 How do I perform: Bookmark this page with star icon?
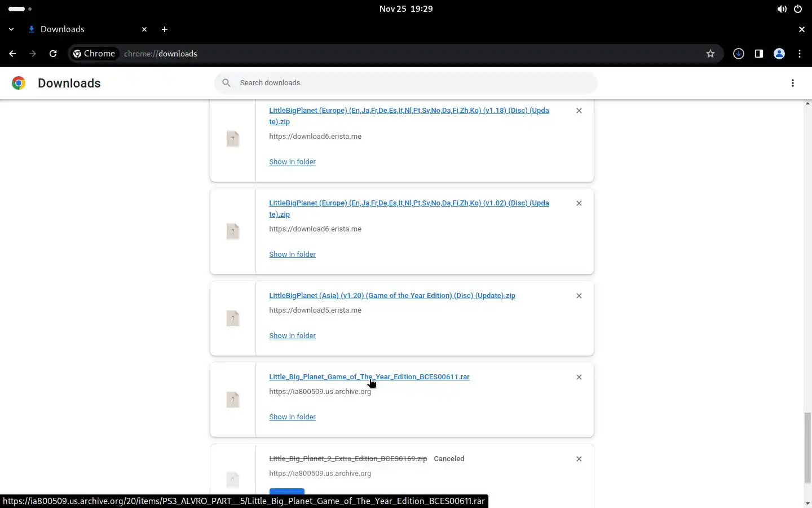710,54
